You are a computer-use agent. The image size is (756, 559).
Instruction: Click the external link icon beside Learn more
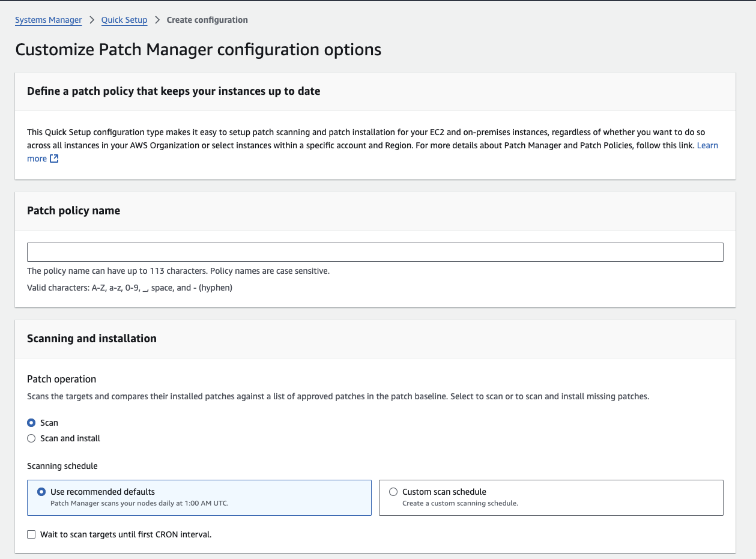[x=54, y=159]
